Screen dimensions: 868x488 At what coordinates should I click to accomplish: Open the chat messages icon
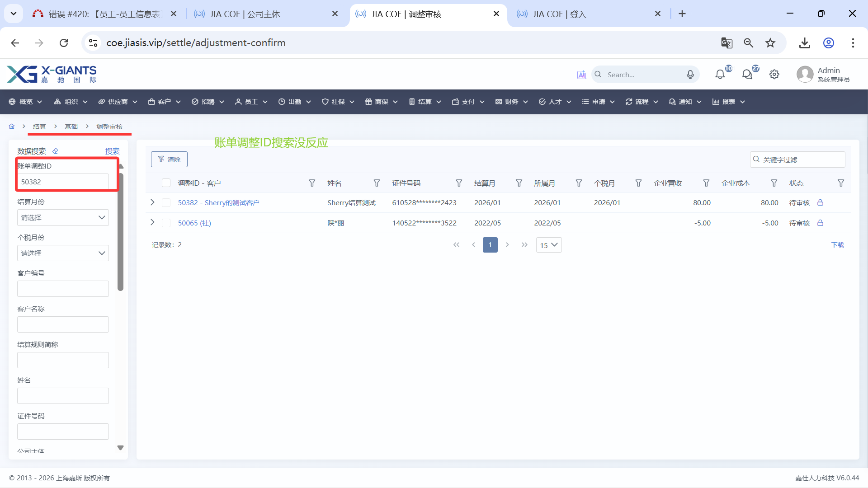point(747,75)
